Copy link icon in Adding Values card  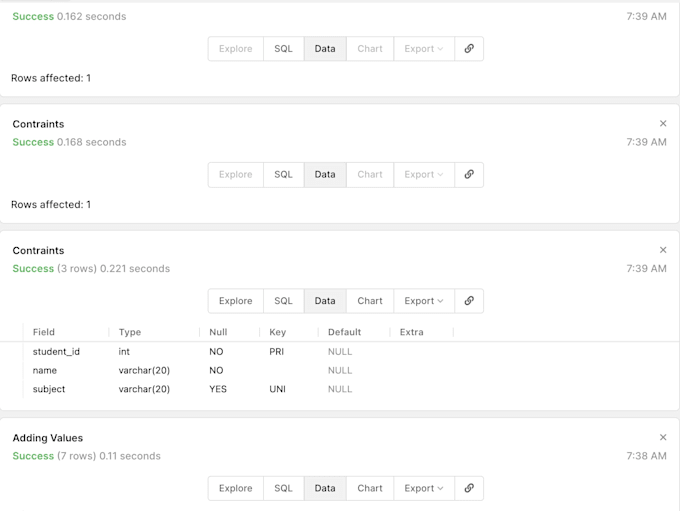pos(469,489)
